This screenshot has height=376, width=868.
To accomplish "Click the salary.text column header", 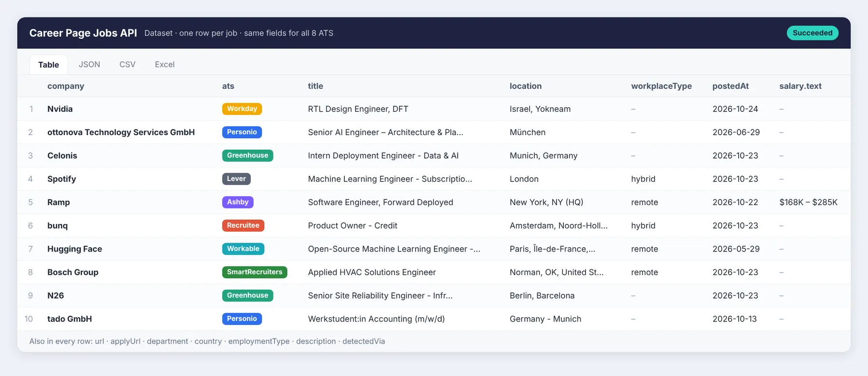I will (x=800, y=86).
